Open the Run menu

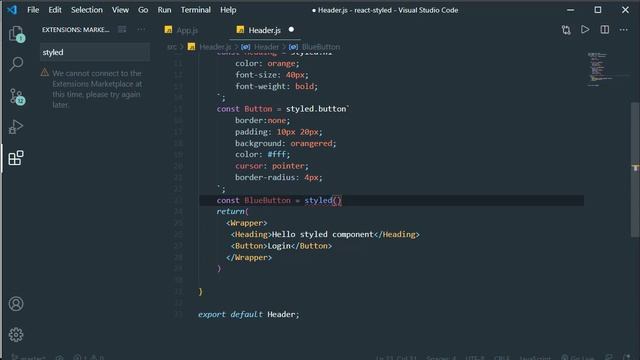164,10
